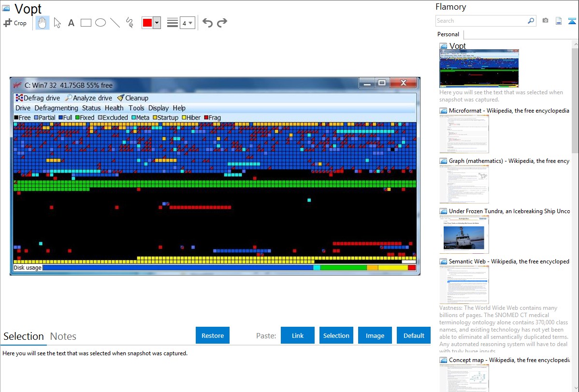Click the camera capture icon
Viewport: 579px width, 392px height.
coord(545,21)
